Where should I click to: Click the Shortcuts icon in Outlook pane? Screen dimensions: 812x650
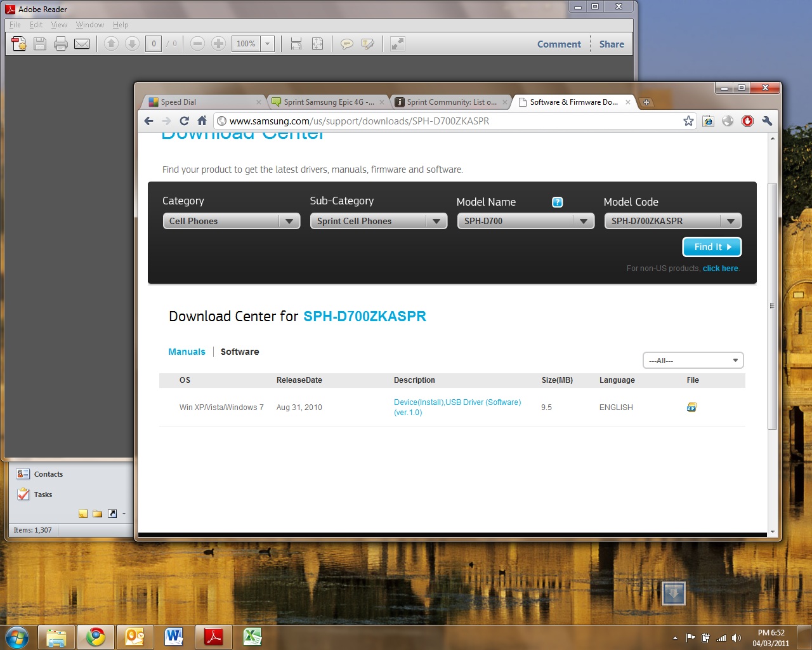tap(112, 514)
